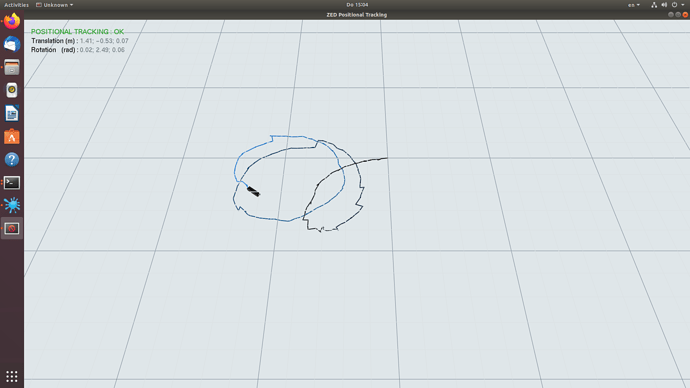Viewport: 690px width, 388px height.
Task: Open the Files manager dock icon
Action: click(12, 67)
